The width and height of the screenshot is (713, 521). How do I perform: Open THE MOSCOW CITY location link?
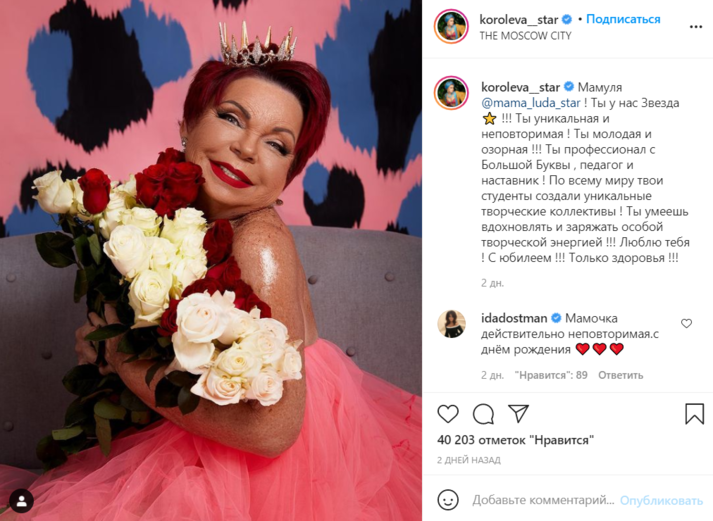(525, 35)
